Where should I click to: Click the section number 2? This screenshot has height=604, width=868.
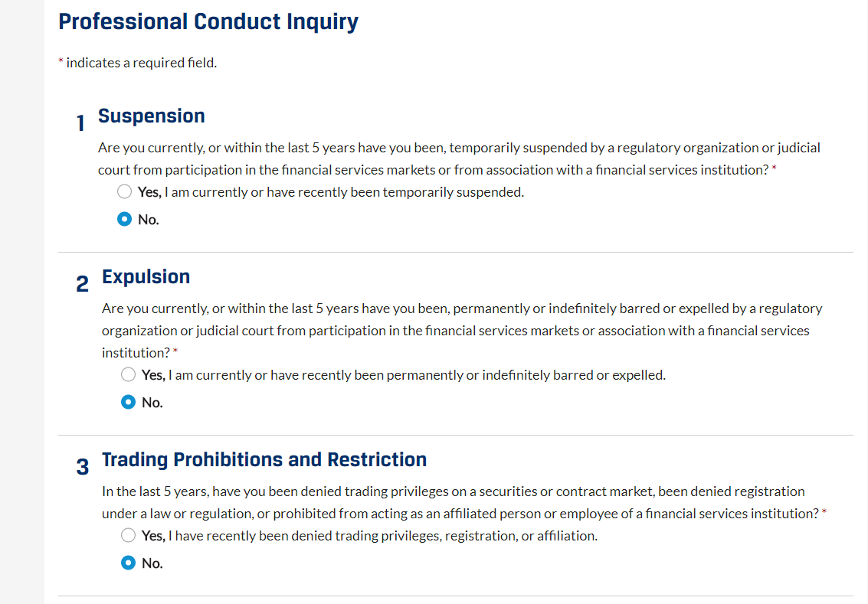(x=83, y=284)
